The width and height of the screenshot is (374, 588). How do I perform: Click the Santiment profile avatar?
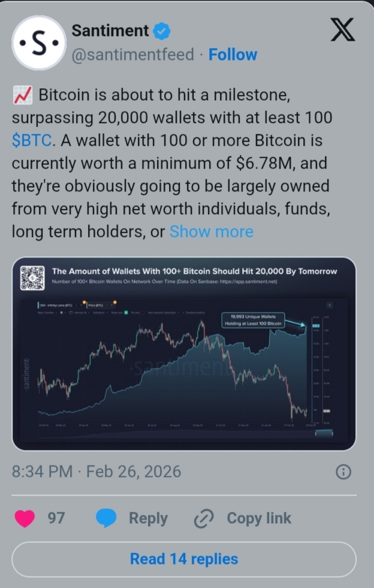point(39,43)
